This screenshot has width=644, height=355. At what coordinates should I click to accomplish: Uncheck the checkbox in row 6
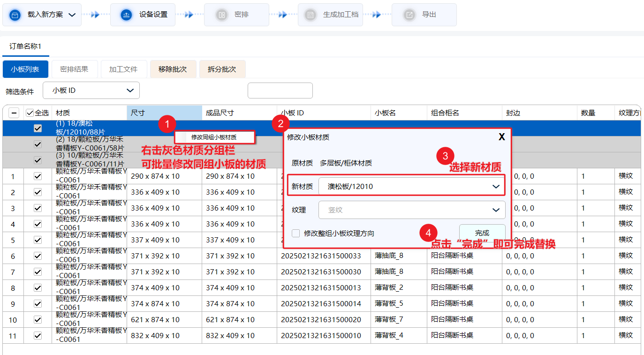point(38,256)
